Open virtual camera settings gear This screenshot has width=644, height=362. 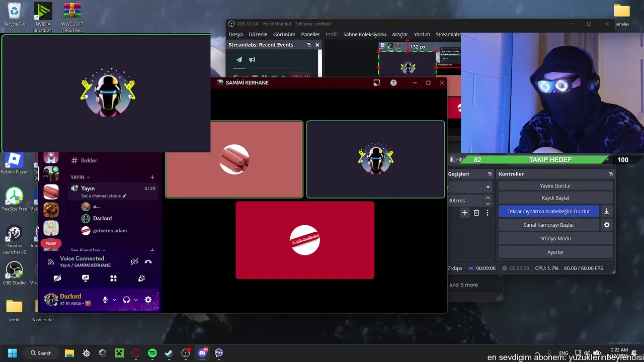coord(607,225)
